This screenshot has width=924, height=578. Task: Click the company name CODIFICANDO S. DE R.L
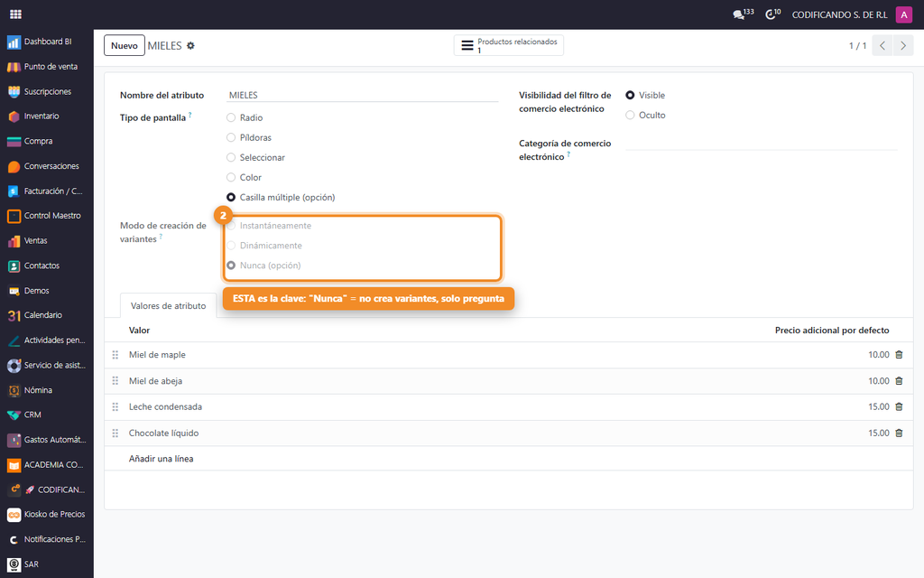tap(839, 14)
